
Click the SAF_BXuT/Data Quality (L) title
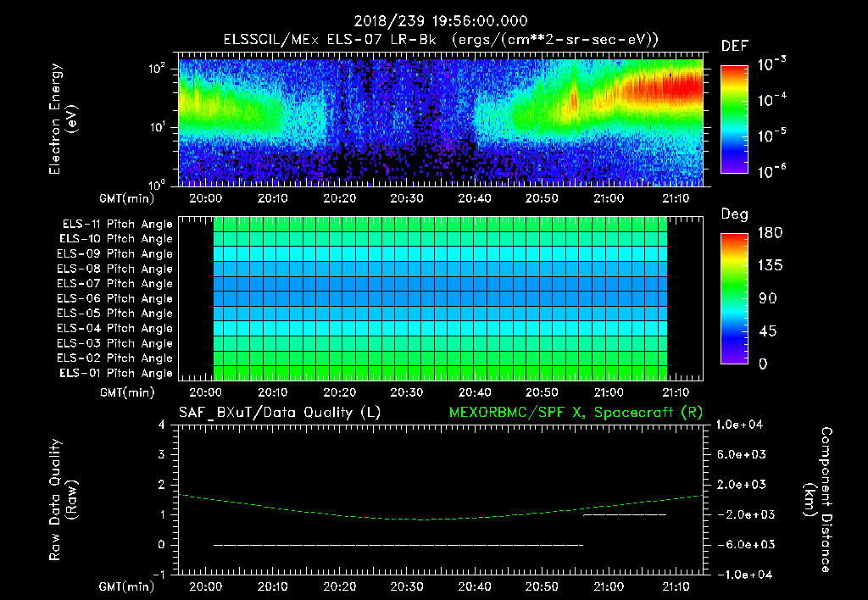(x=280, y=413)
